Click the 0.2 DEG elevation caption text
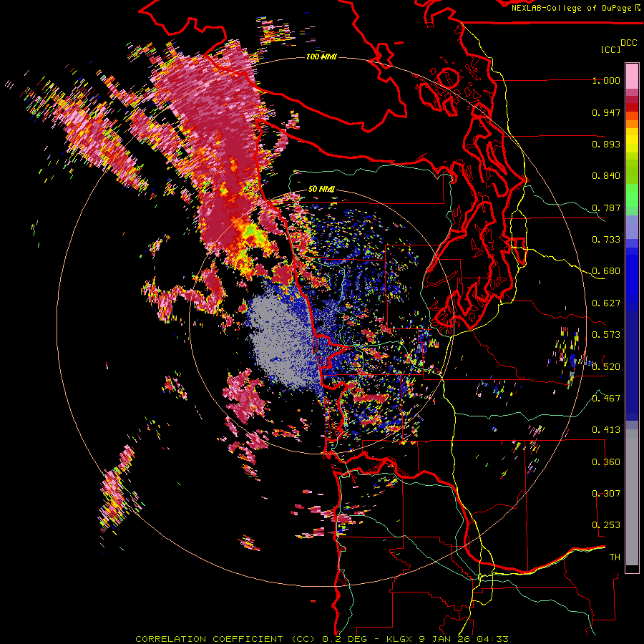The height and width of the screenshot is (644, 644). [345, 639]
